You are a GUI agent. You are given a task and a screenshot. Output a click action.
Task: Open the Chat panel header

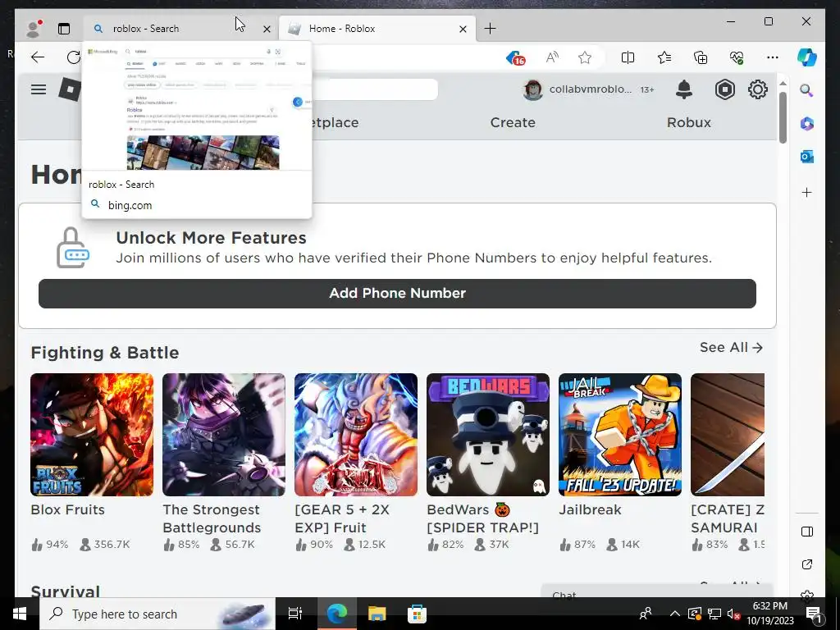click(x=656, y=591)
